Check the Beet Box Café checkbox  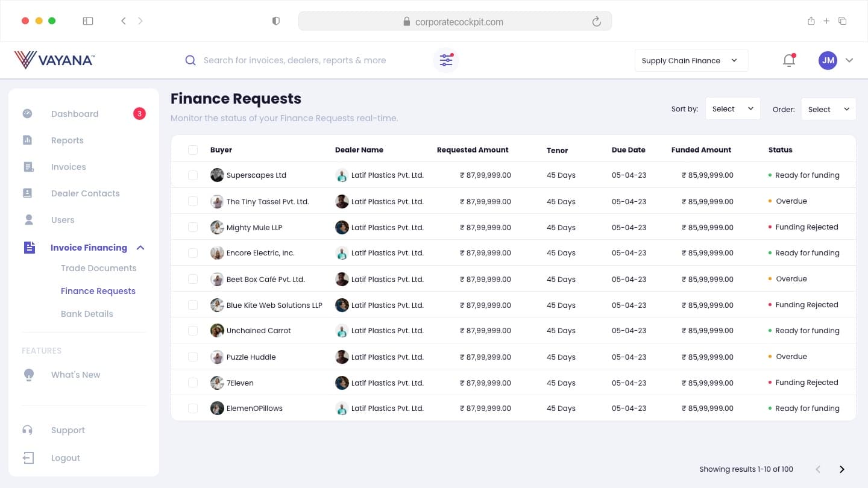tap(193, 279)
